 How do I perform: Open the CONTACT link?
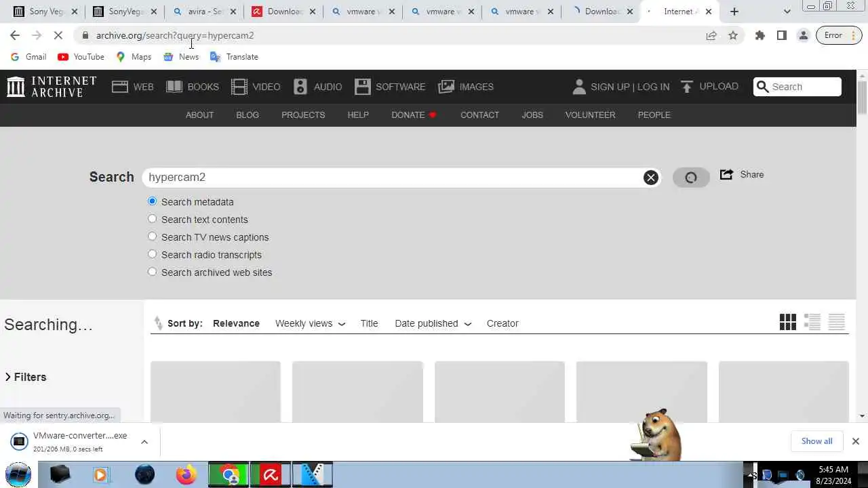[x=479, y=115]
